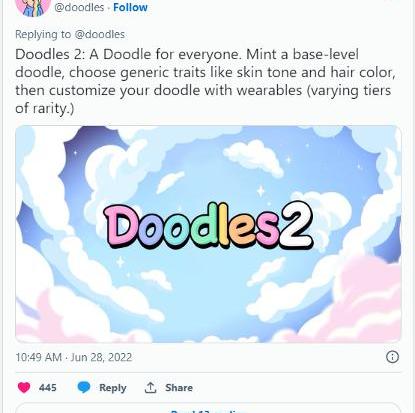Image resolution: width=415 pixels, height=413 pixels.
Task: Click the read replies button at bottom
Action: tap(208, 408)
